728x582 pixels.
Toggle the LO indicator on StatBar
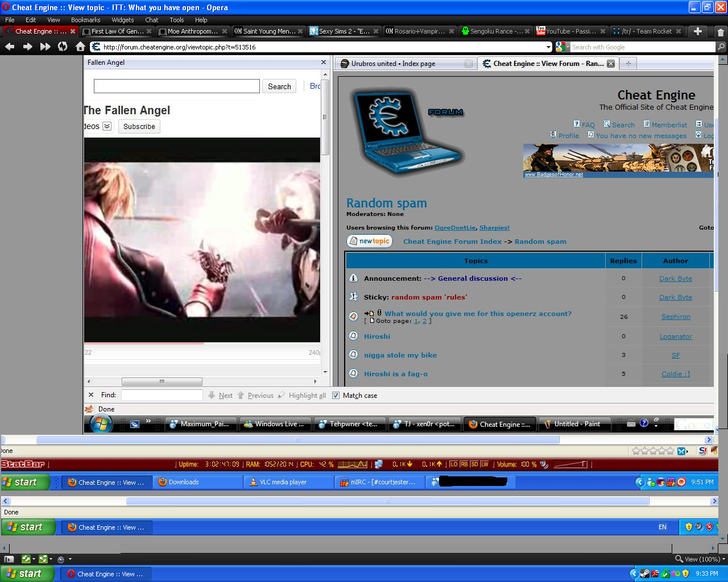(453, 464)
